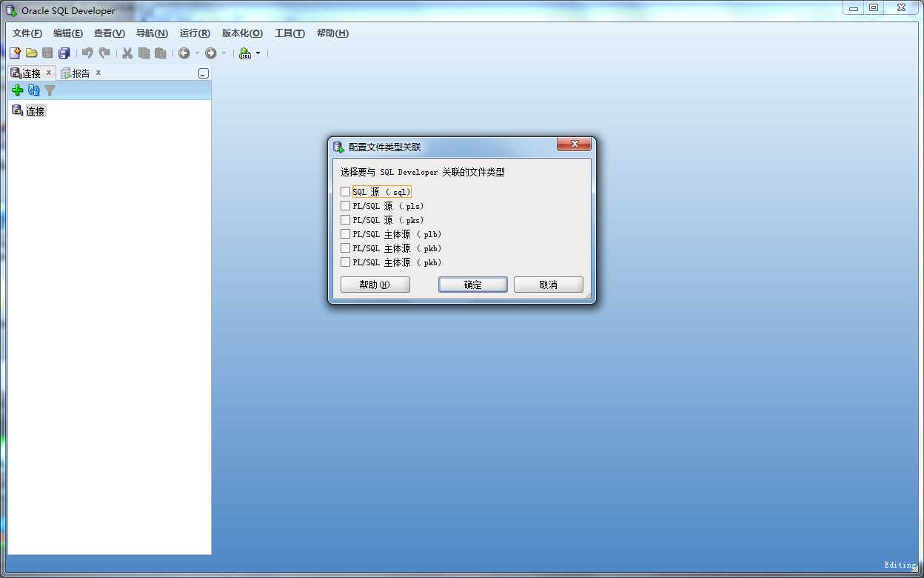Check the PL/SQL 源 (.pks) checkbox
The width and height of the screenshot is (924, 578).
click(345, 220)
